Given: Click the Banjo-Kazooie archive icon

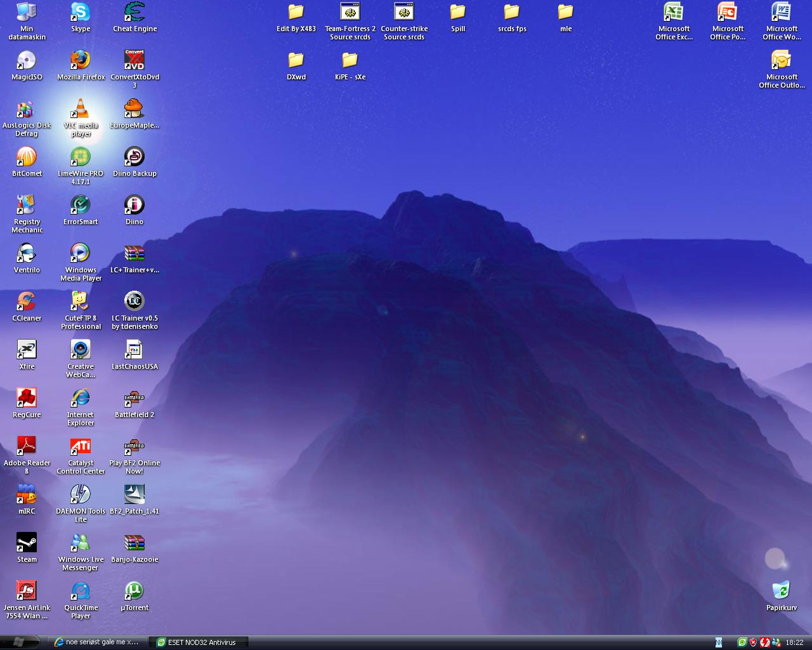Looking at the screenshot, I should pyautogui.click(x=134, y=548).
